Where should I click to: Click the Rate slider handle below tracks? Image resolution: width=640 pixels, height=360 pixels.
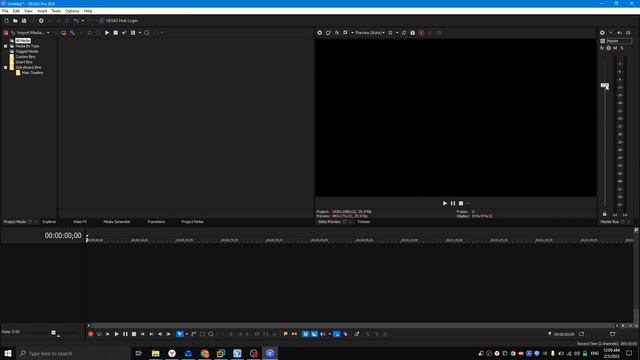[x=53, y=333]
